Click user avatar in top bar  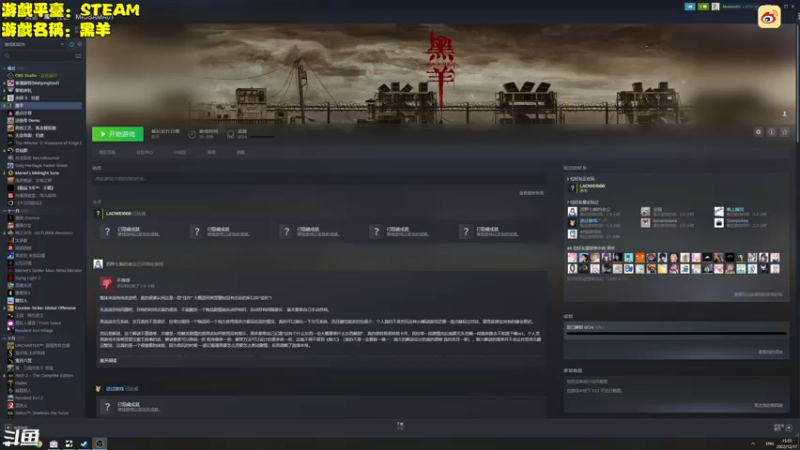[715, 7]
